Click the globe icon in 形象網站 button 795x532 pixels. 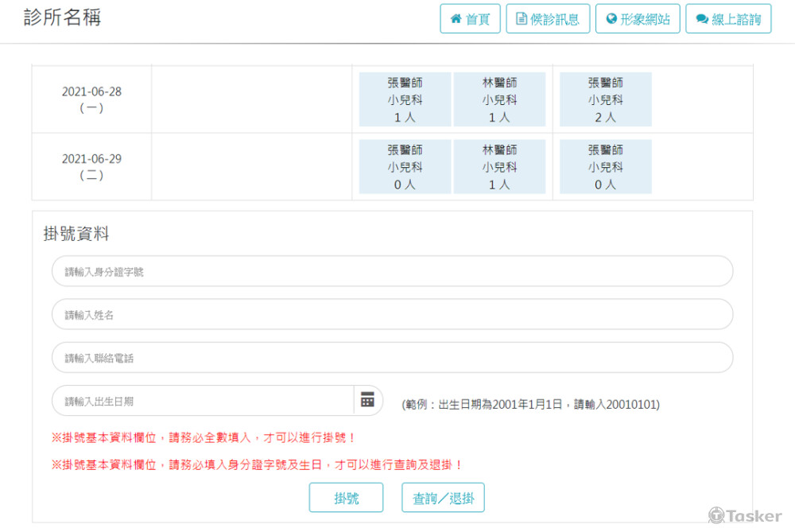coord(611,19)
